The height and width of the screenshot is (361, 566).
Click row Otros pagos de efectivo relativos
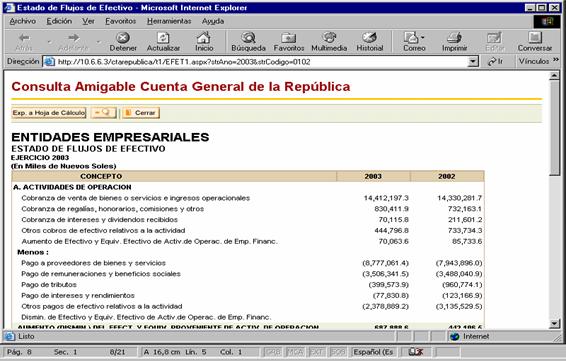(x=248, y=306)
